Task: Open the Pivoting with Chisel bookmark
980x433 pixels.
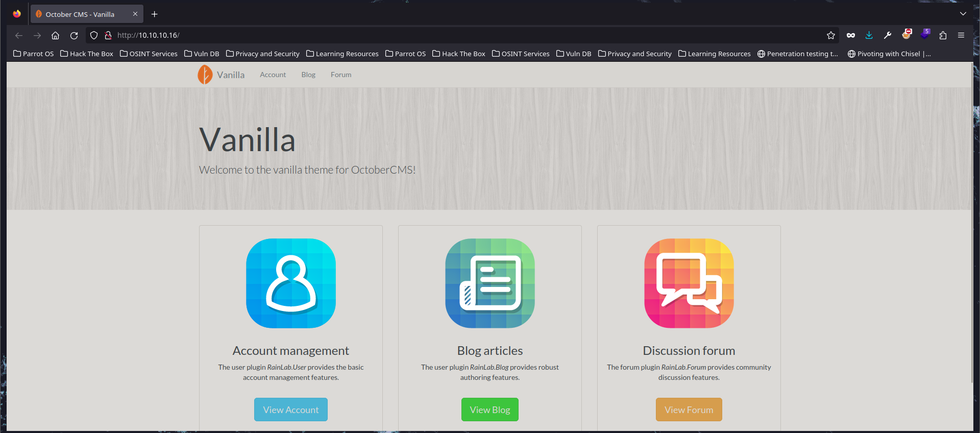Action: click(889, 54)
